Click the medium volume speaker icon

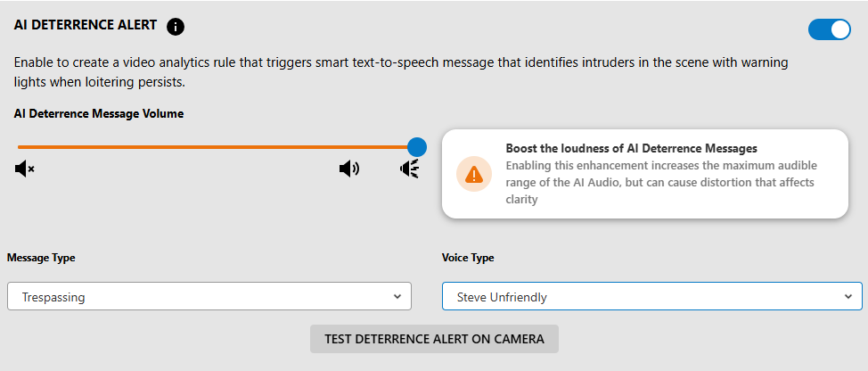pos(348,169)
